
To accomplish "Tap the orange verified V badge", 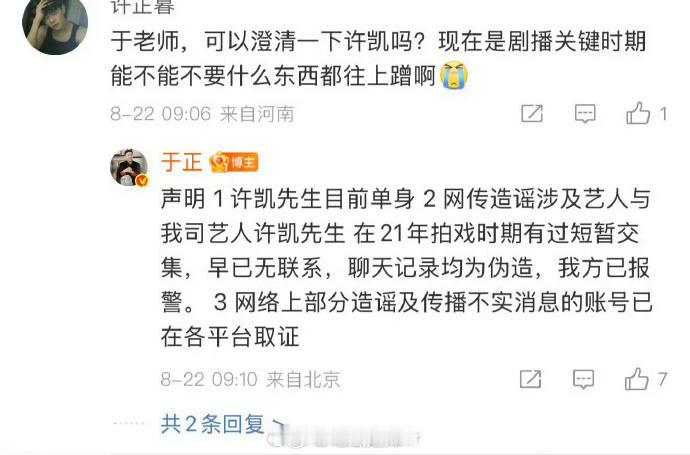I will click(142, 180).
